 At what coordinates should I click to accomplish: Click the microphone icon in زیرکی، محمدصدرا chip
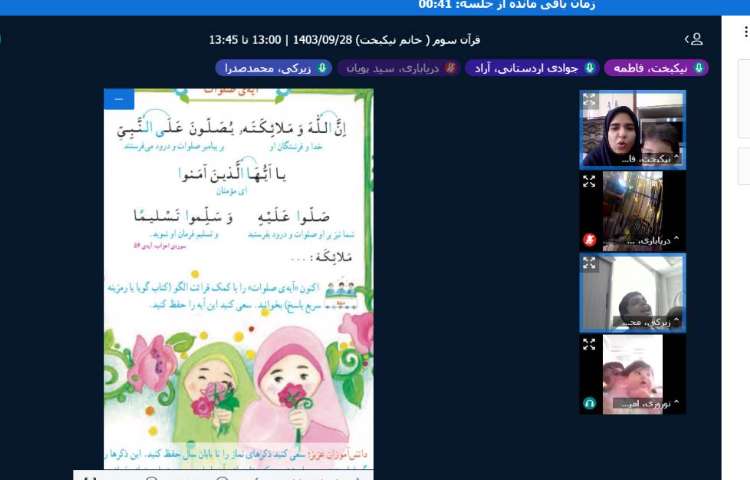[x=322, y=68]
